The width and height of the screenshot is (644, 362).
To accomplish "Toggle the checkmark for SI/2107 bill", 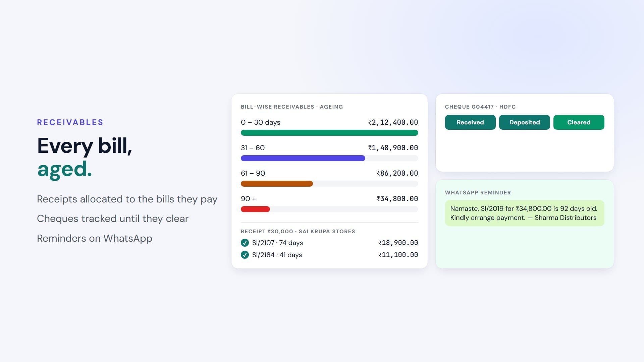I will pos(245,243).
